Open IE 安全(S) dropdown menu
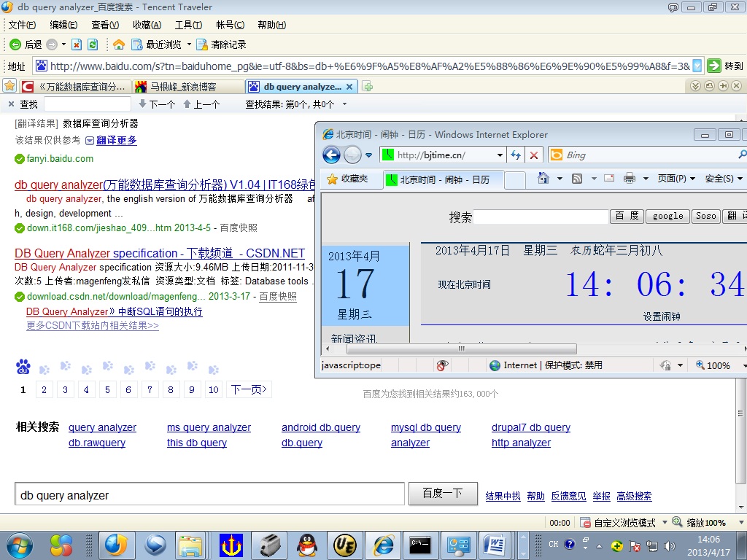 pyautogui.click(x=724, y=179)
